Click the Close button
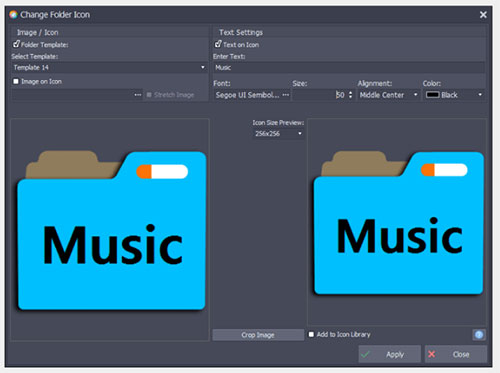The height and width of the screenshot is (373, 500). [455, 354]
